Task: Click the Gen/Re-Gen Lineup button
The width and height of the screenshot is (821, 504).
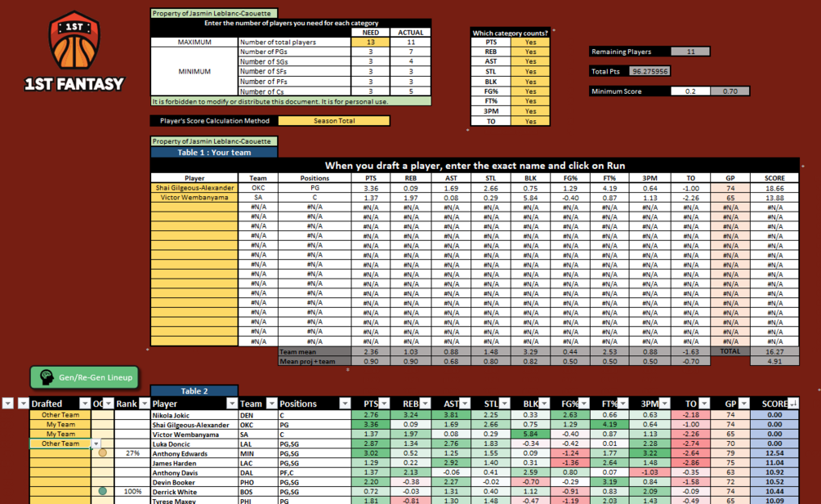Action: pos(84,377)
